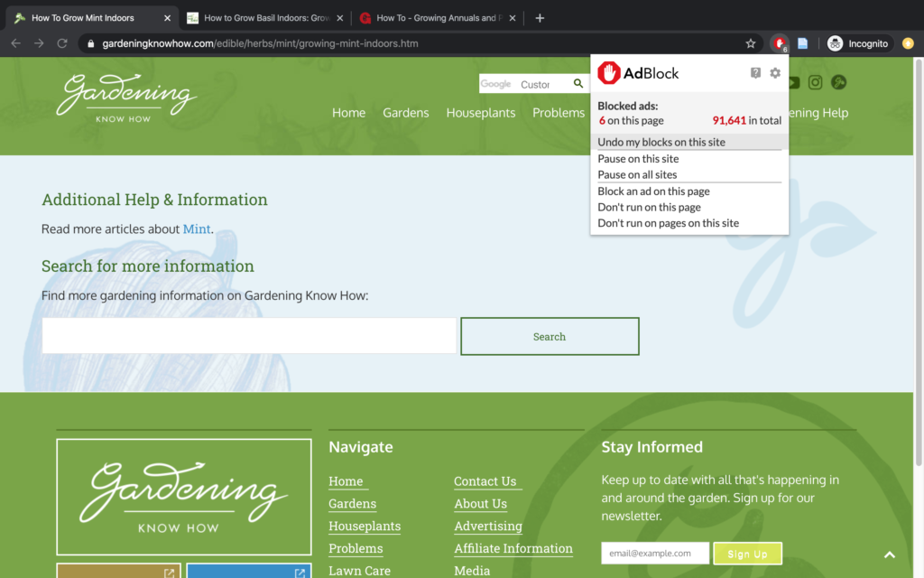Click the 6 on this page count

[x=631, y=120]
